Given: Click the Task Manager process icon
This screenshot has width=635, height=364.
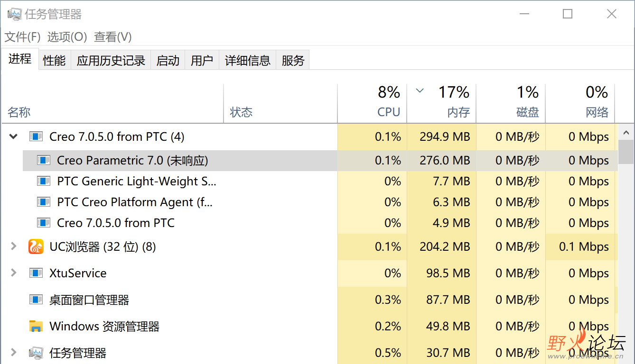Looking at the screenshot, I should pyautogui.click(x=36, y=353).
